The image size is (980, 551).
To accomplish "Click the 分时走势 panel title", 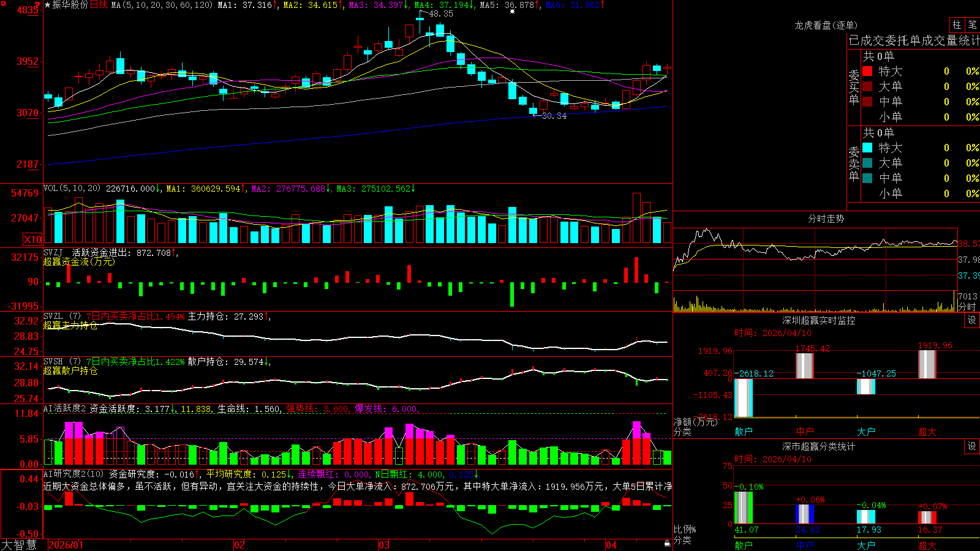I will pyautogui.click(x=826, y=219).
